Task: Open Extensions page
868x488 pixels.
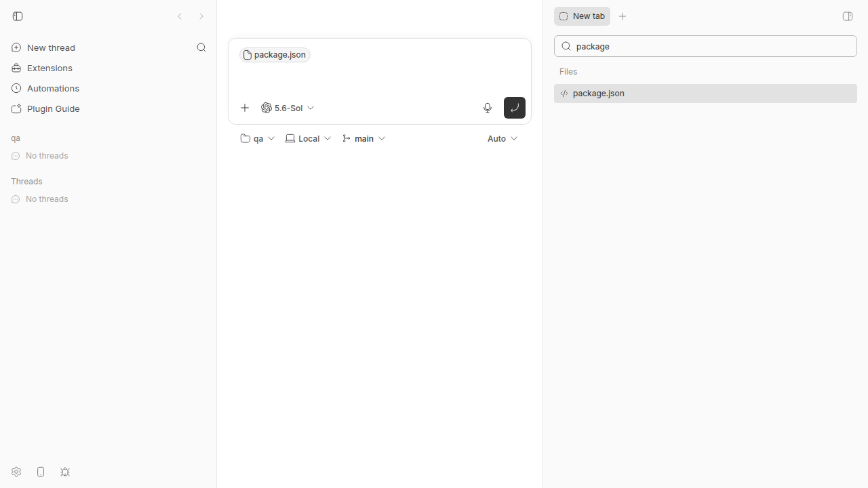Action: pyautogui.click(x=42, y=68)
